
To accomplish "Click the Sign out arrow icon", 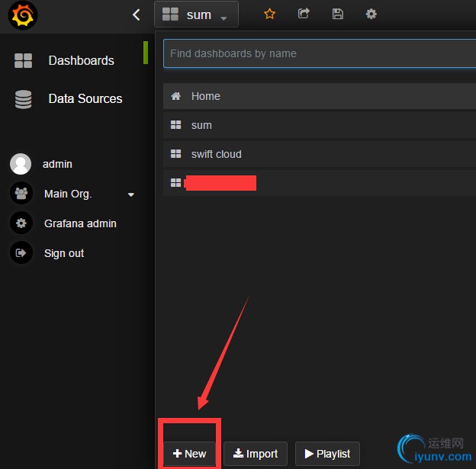I will coord(21,252).
